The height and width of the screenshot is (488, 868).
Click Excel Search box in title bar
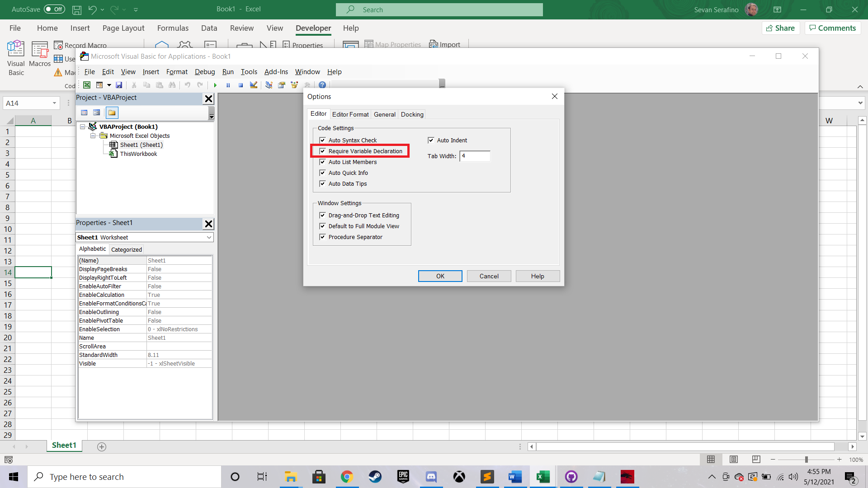(x=439, y=9)
